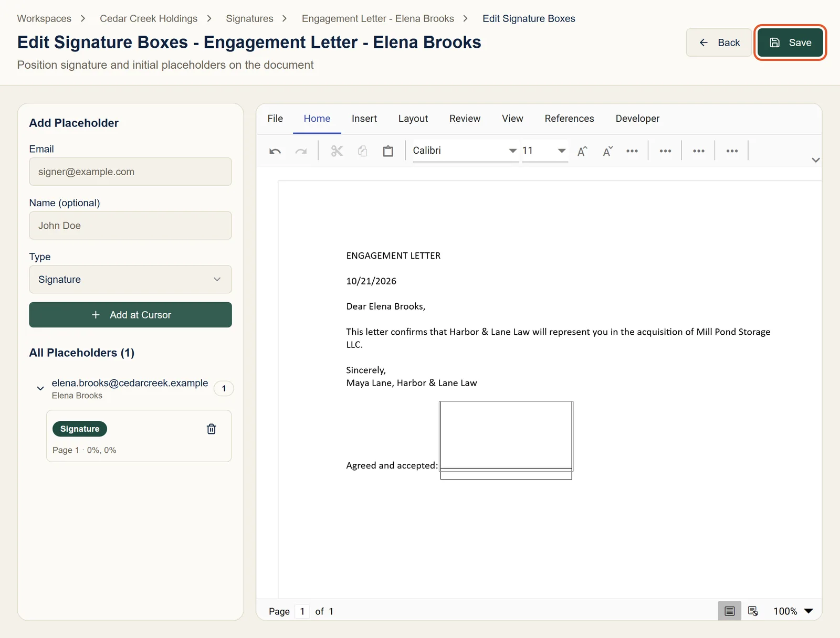Viewport: 840px width, 638px height.
Task: Open the Developer tab
Action: [x=637, y=119]
